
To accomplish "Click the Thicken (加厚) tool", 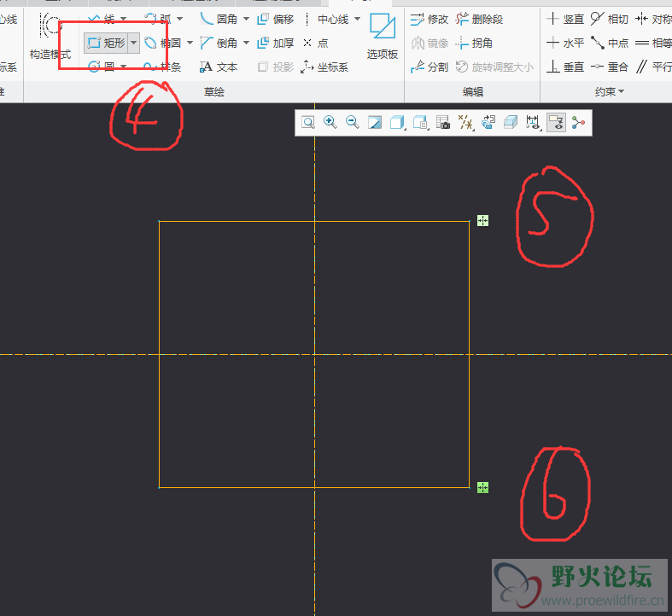I will (x=276, y=43).
